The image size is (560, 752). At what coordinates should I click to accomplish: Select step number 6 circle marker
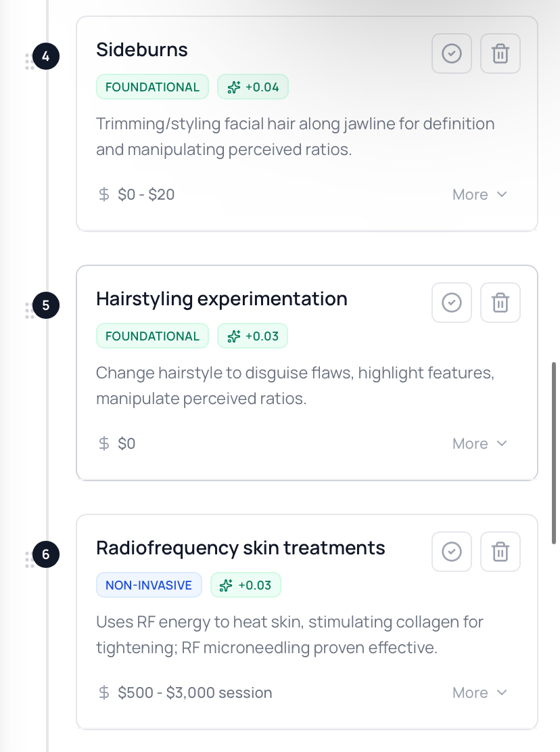coord(46,554)
